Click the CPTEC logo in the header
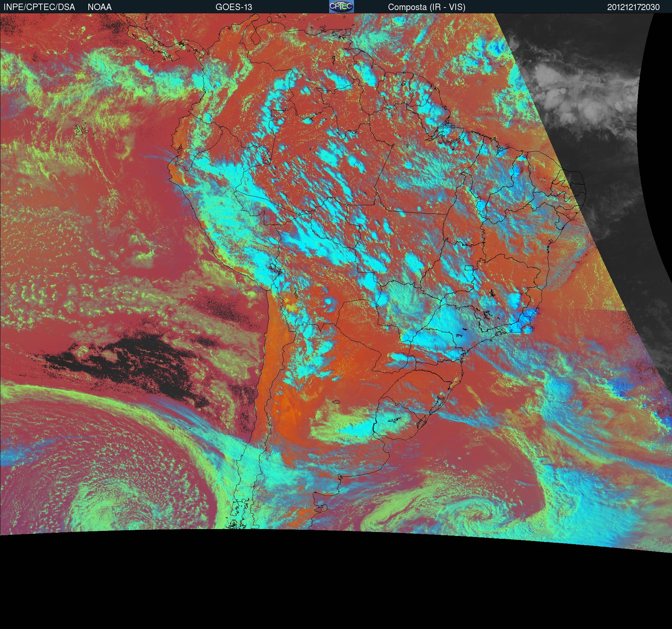The height and width of the screenshot is (629, 672). coord(341,6)
